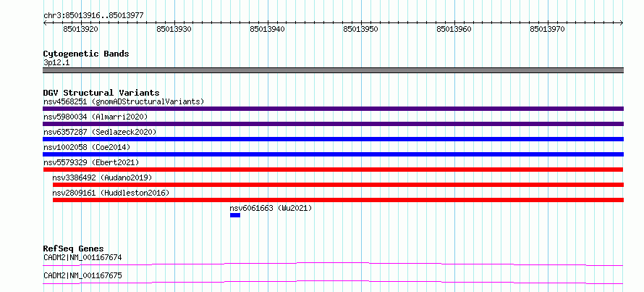The width and height of the screenshot is (644, 292).
Task: Click the nsv5579329 Ebert2021 red bar
Action: point(333,170)
